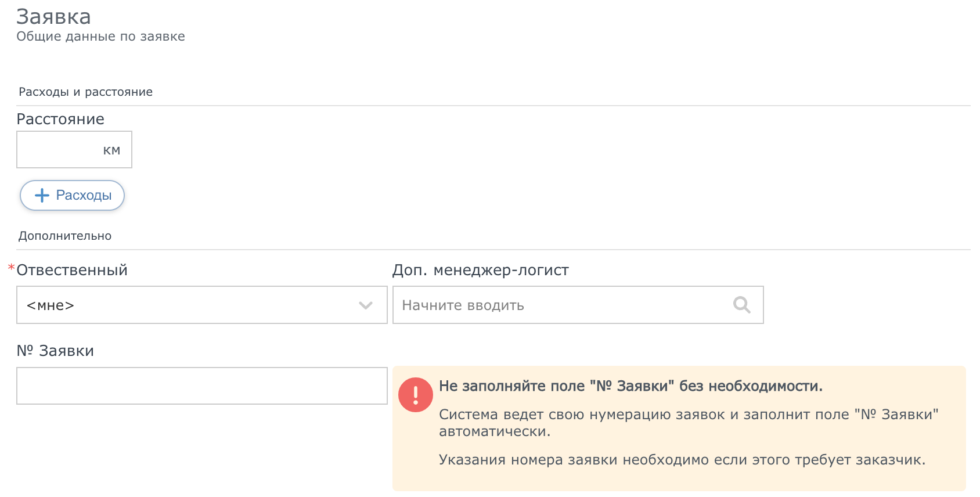Select the heading text Заявка

point(53,17)
